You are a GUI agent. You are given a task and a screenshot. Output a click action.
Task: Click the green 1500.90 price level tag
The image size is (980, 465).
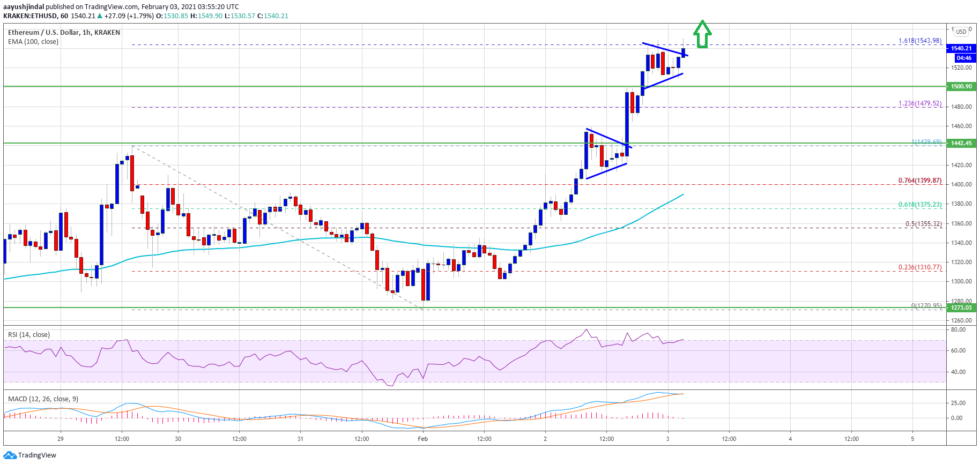tap(961, 86)
